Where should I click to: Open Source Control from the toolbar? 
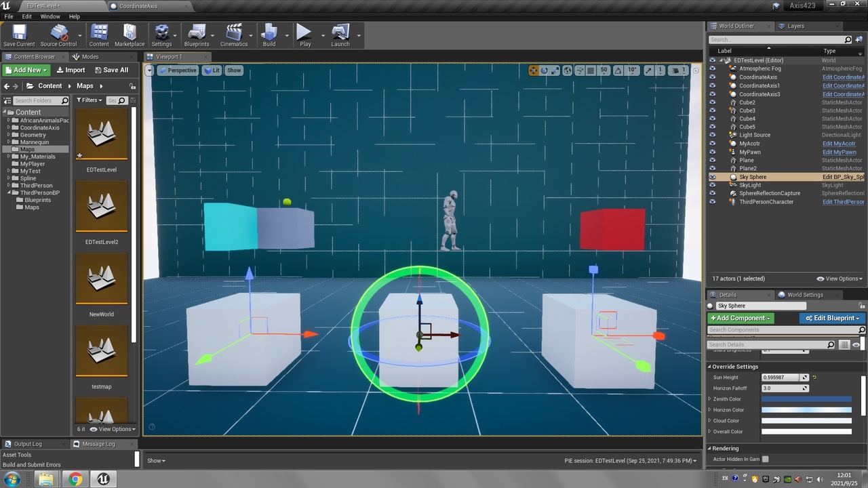pos(58,35)
